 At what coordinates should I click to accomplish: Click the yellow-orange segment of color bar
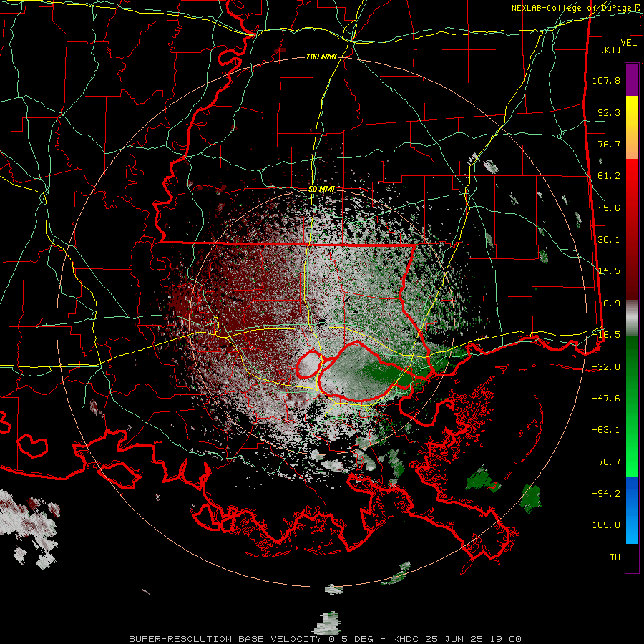(632, 127)
